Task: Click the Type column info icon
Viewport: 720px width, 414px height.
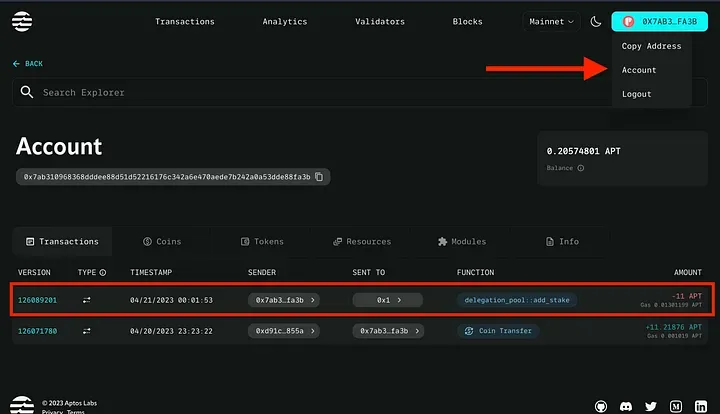Action: point(103,272)
